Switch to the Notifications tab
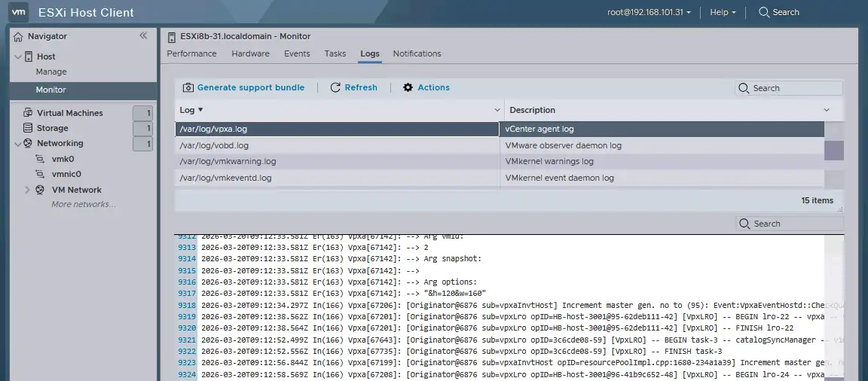The height and width of the screenshot is (381, 868). (417, 53)
